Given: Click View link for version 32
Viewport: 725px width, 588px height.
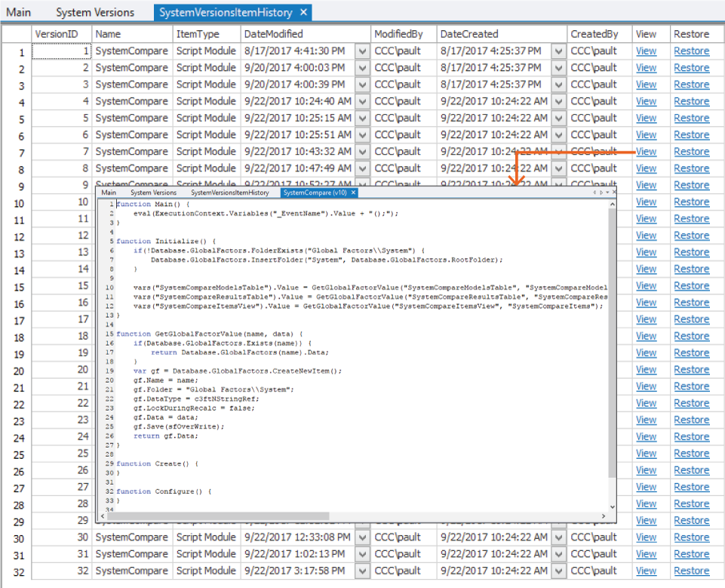Looking at the screenshot, I should (646, 571).
